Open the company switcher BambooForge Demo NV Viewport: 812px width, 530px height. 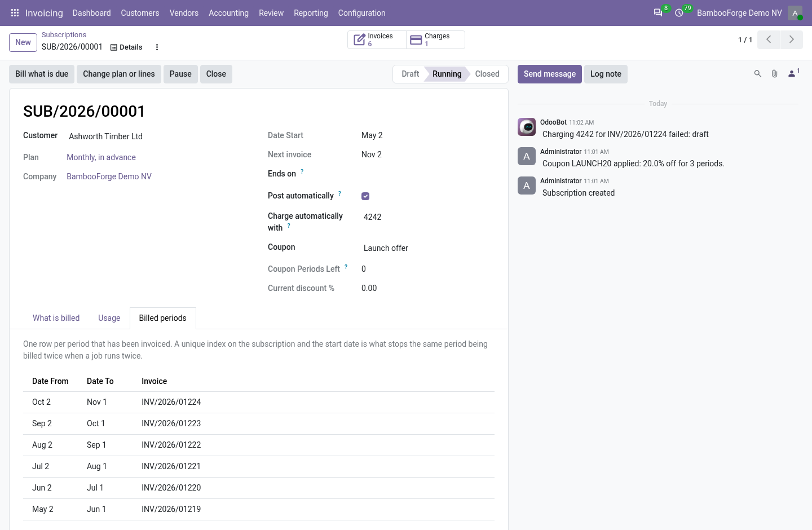tap(739, 13)
